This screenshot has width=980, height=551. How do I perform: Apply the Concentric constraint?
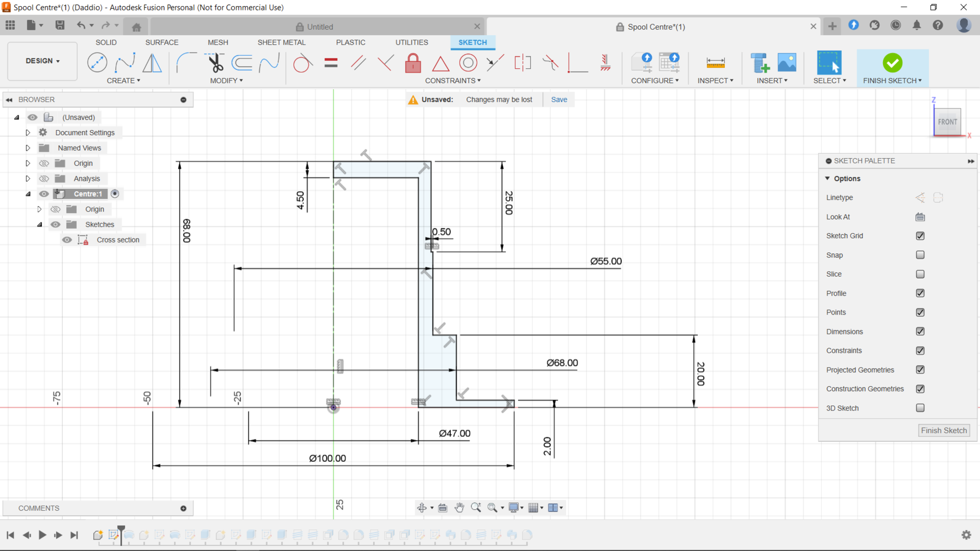(468, 63)
